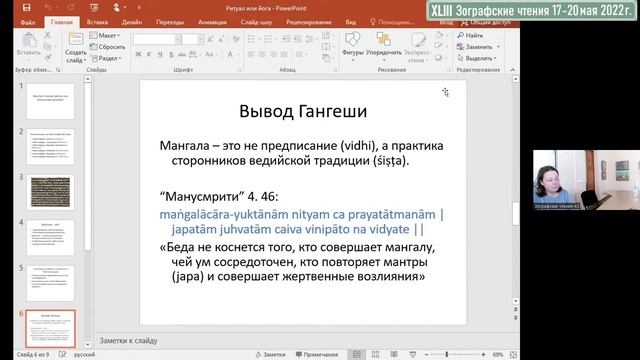
Task: Cut selection with the scissors icon
Action: click(48, 35)
